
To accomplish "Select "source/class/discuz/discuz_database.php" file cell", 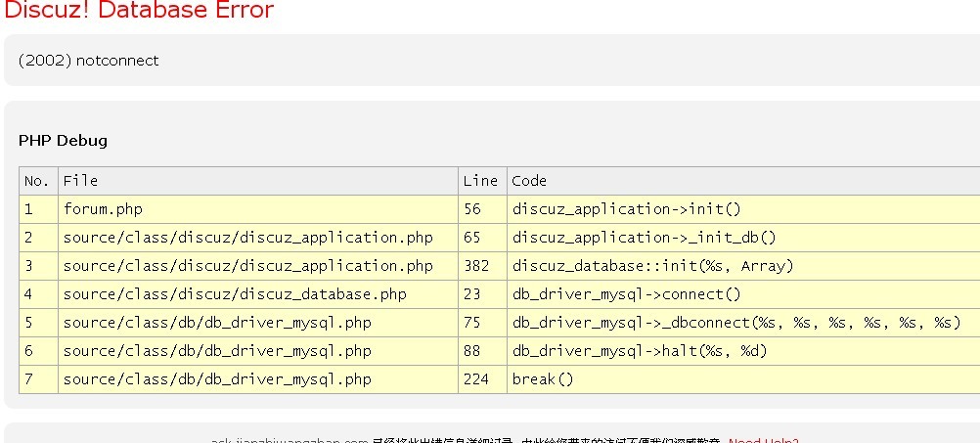I will point(258,294).
